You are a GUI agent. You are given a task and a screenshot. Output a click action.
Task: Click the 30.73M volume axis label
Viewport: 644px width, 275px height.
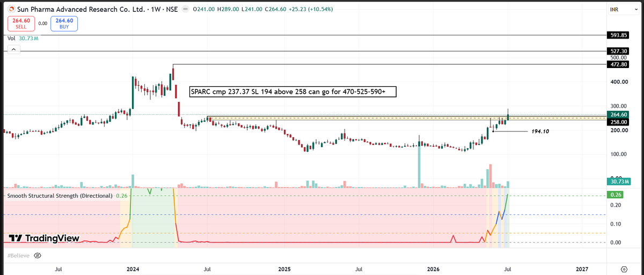click(x=619, y=183)
